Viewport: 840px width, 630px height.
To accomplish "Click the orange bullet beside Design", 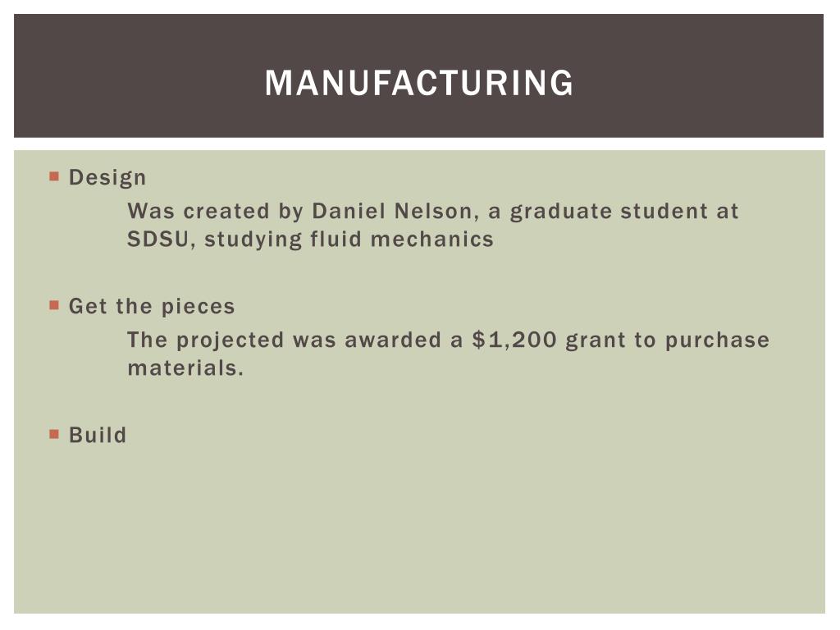I will point(54,176).
